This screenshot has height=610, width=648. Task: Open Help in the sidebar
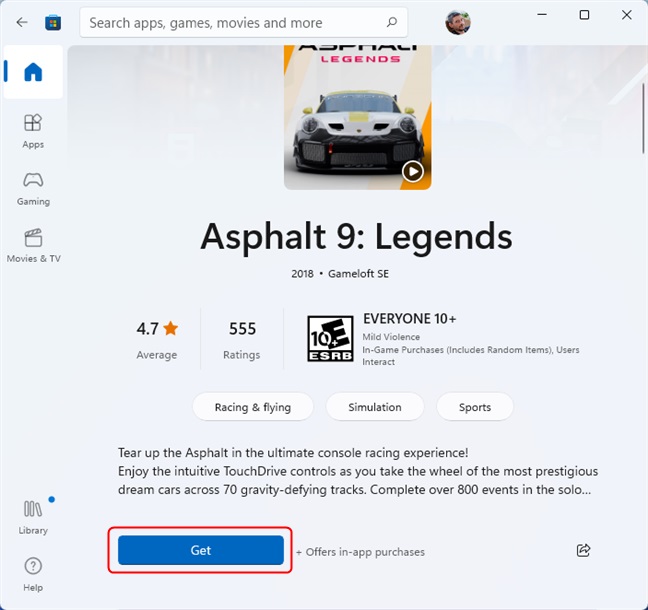(x=33, y=574)
